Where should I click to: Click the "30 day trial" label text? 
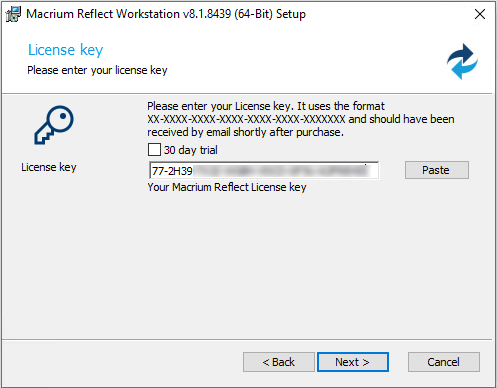[x=190, y=150]
